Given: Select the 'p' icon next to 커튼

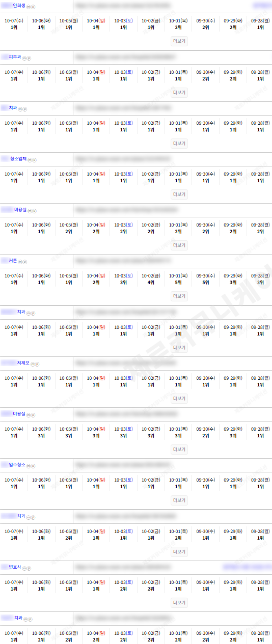Looking at the screenshot, I should (x=25, y=262).
